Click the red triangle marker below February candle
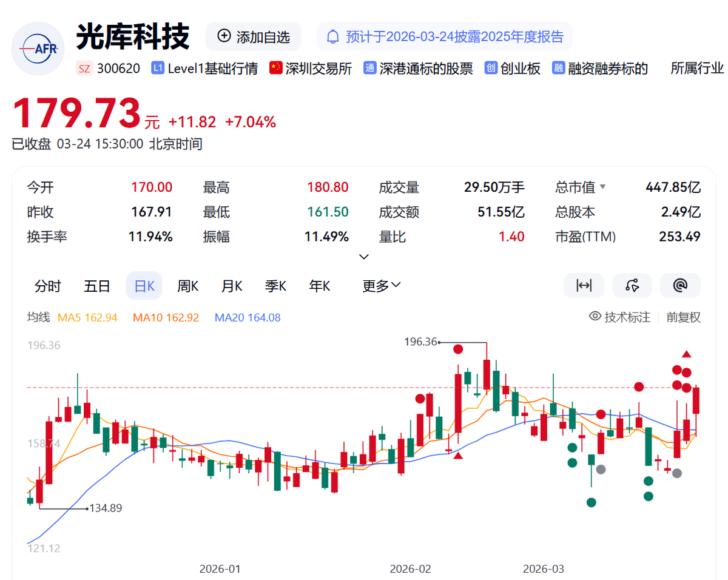The image size is (728, 580). click(x=459, y=456)
